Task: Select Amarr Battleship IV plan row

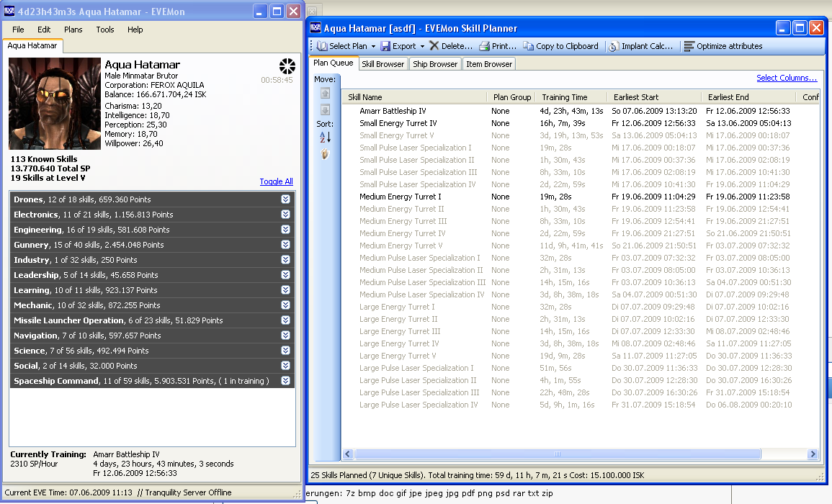Action: [x=581, y=111]
